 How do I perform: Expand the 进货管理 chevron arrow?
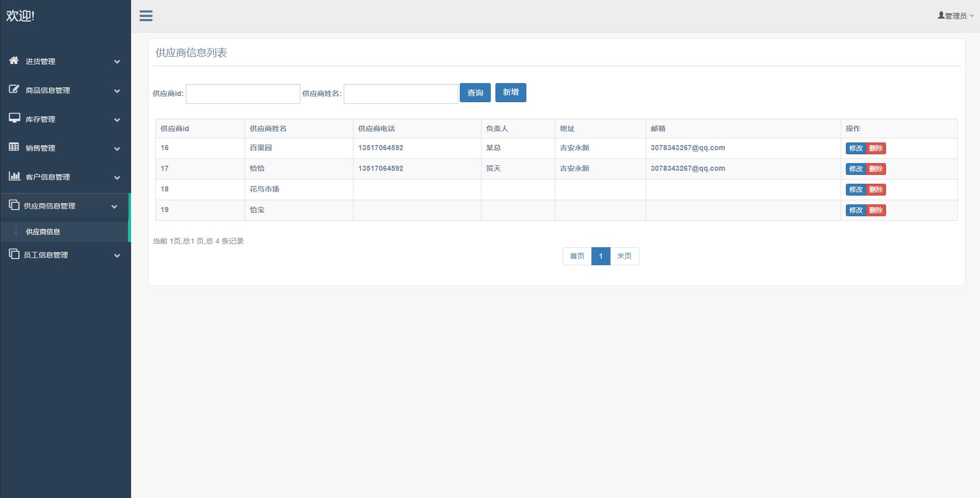point(117,62)
